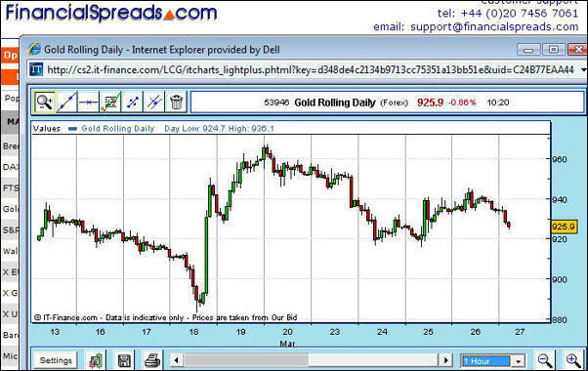Click the zoom out magnifier icon
The image size is (588, 371).
coord(544,360)
